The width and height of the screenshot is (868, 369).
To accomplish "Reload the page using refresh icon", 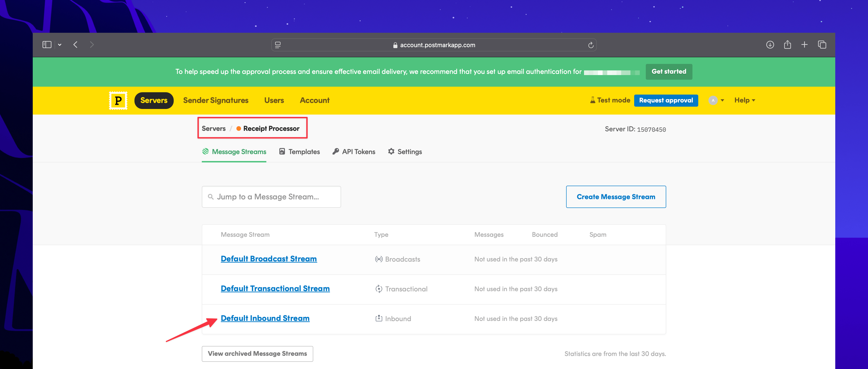I will coord(591,45).
